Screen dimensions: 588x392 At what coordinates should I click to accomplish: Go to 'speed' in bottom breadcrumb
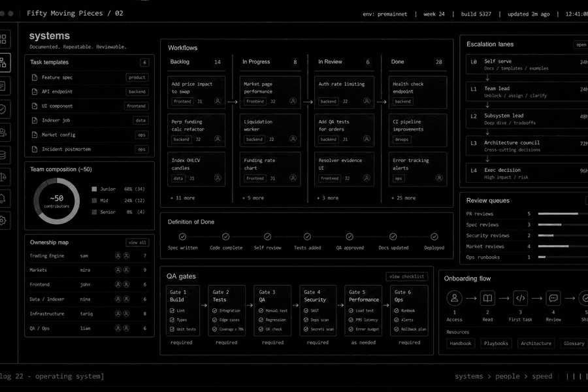542,376
